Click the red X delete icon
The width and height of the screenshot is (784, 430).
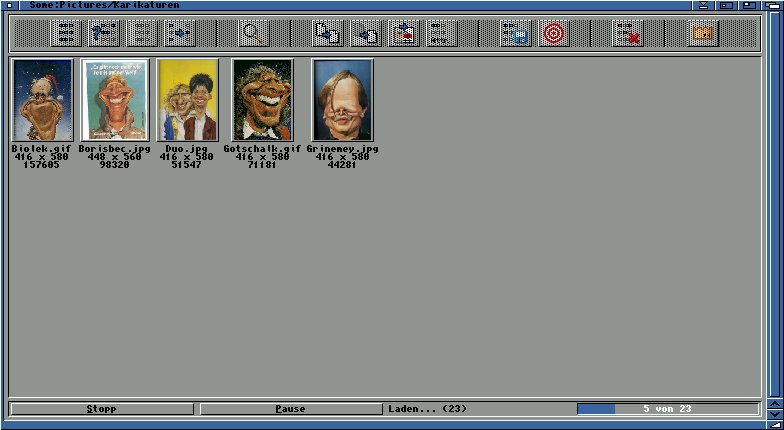[628, 33]
